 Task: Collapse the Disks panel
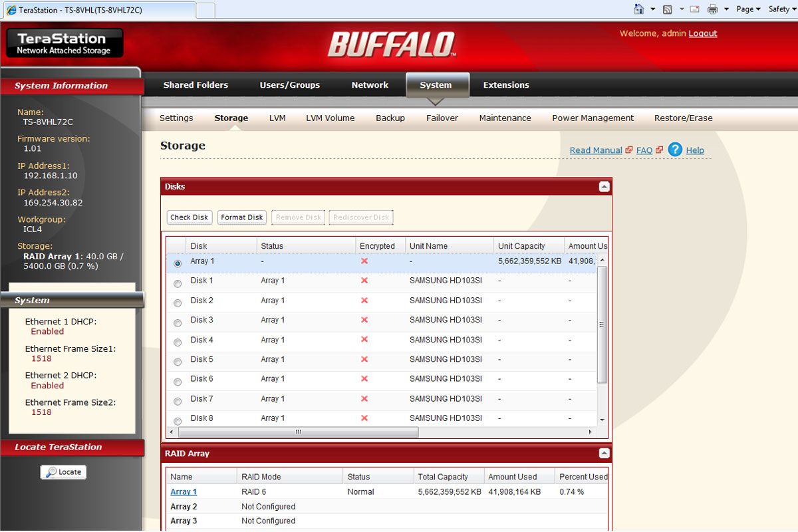pyautogui.click(x=604, y=187)
